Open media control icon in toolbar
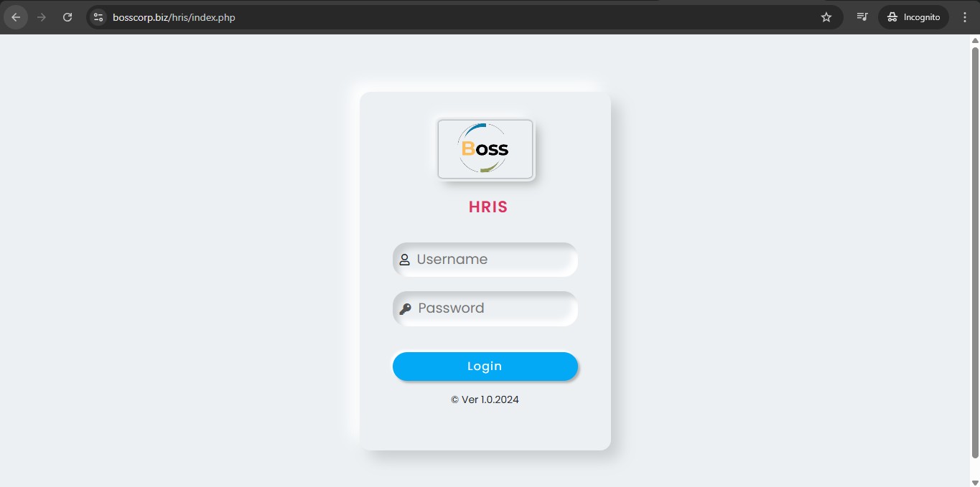 pos(862,17)
